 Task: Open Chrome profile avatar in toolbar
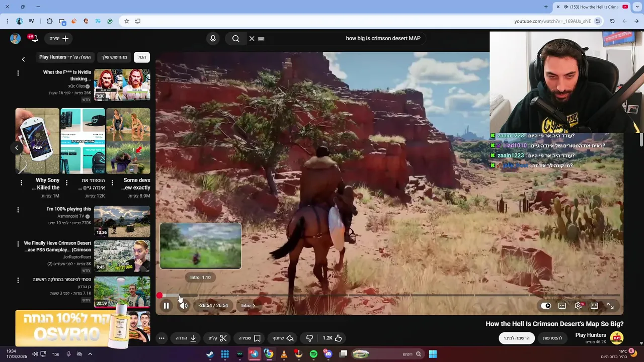tap(19, 21)
